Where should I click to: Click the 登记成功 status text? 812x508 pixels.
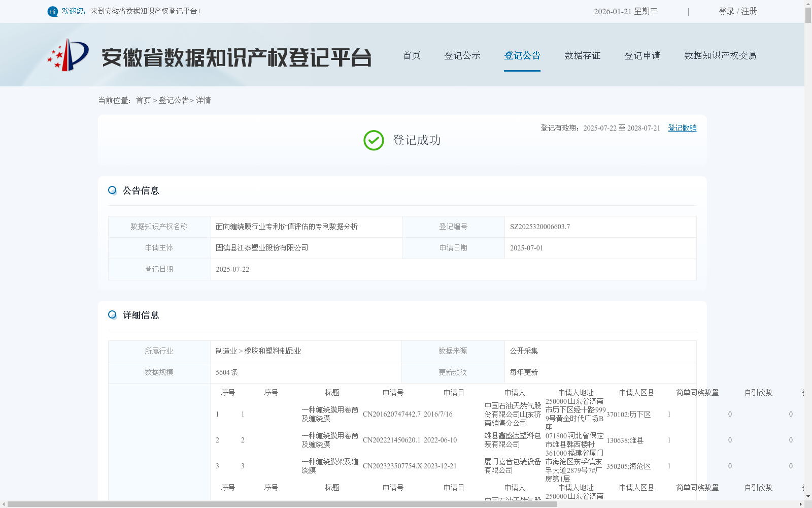[x=417, y=140]
